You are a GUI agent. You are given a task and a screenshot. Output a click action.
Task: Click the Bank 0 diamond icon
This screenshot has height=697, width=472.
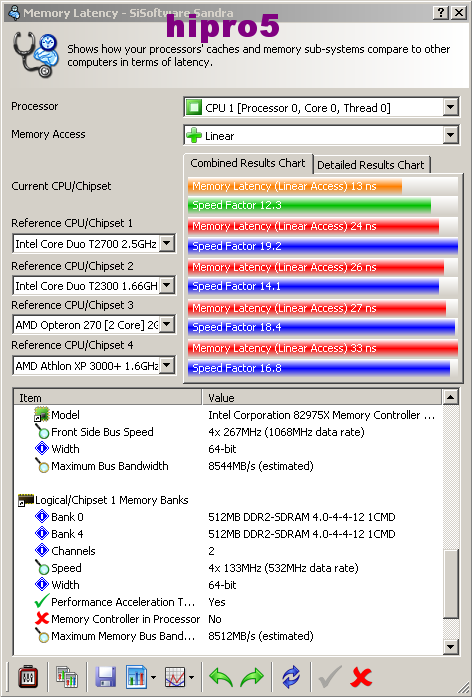[42, 517]
